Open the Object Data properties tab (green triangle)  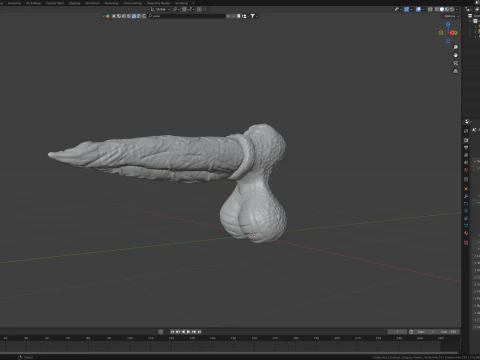[x=466, y=226]
